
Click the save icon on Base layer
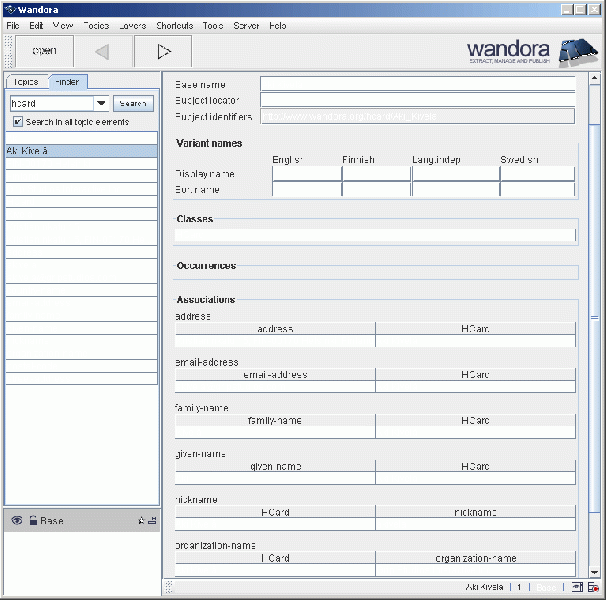pyautogui.click(x=152, y=521)
